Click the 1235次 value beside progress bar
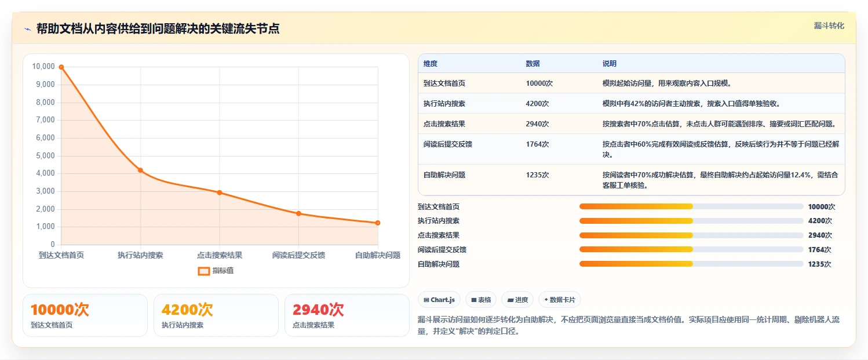 (x=819, y=264)
